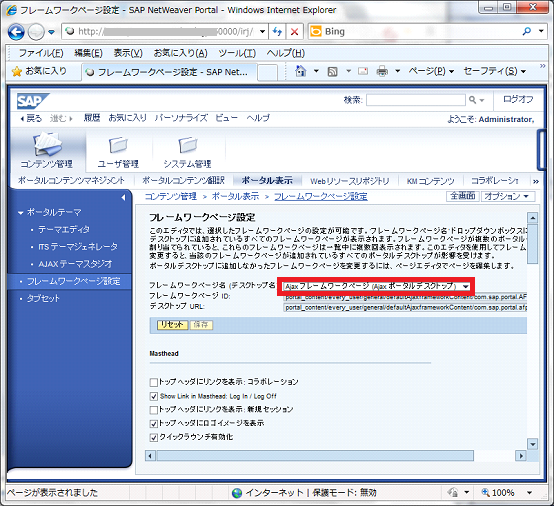
Task: Switch to ポータルコンテンツマネジメント subtab
Action: point(71,181)
